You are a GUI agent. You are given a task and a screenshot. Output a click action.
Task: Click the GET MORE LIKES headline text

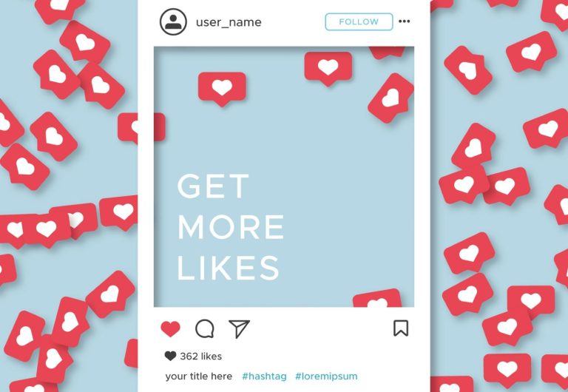click(231, 227)
